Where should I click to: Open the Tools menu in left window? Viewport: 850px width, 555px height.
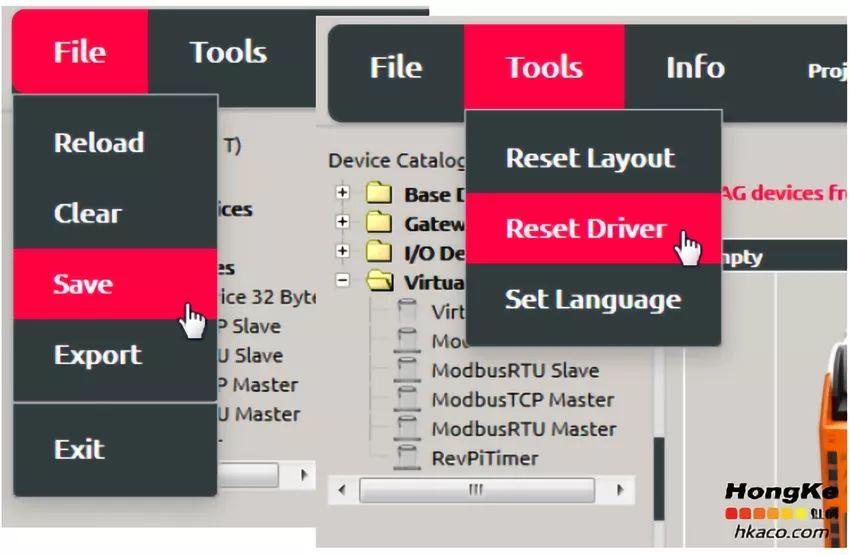click(x=228, y=51)
